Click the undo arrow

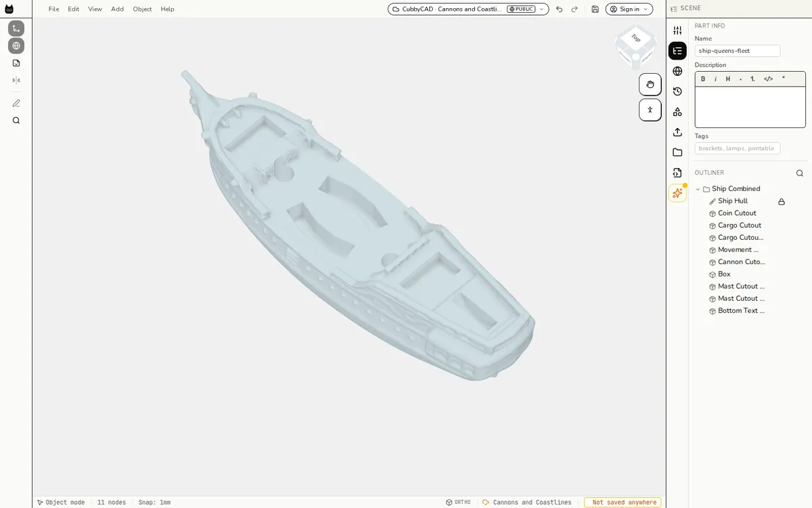point(559,9)
